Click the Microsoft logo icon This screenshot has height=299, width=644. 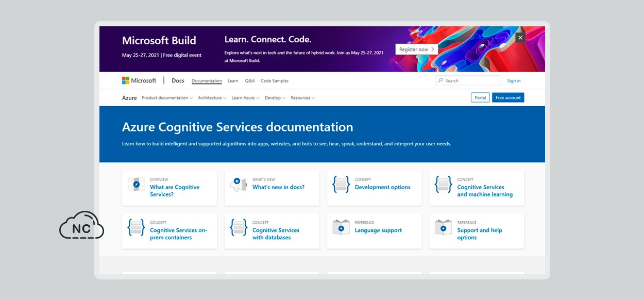[126, 80]
